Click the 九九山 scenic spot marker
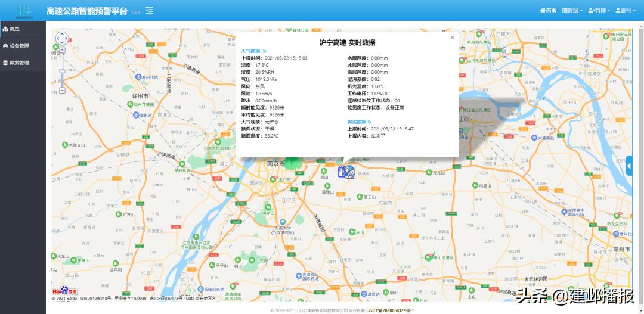This screenshot has width=644, height=314. (x=429, y=172)
